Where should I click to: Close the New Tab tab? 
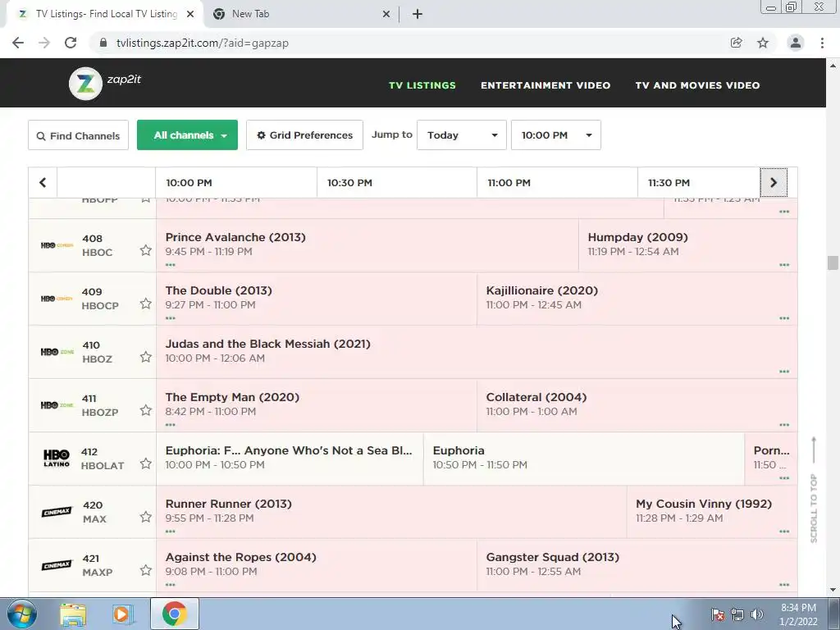(x=386, y=15)
